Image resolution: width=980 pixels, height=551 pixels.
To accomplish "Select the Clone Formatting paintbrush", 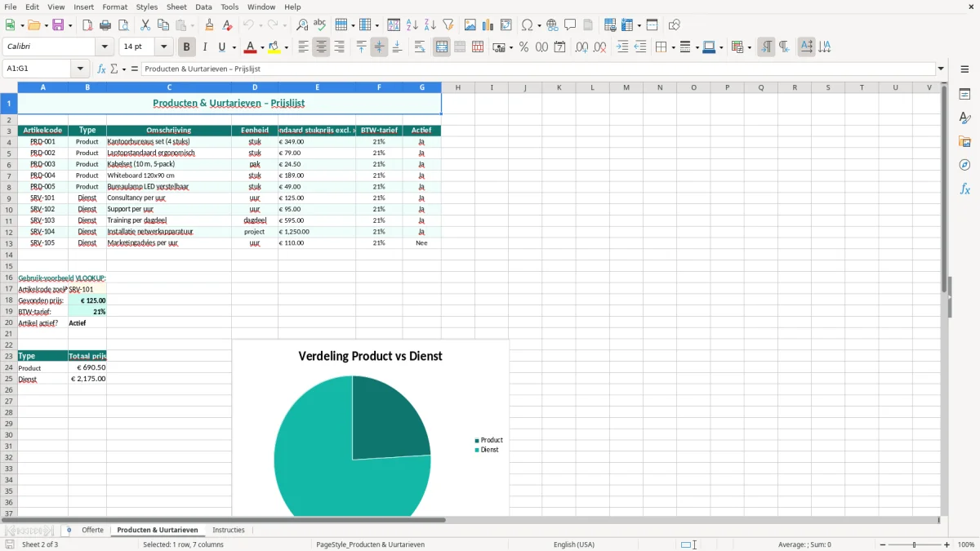I will (x=209, y=25).
